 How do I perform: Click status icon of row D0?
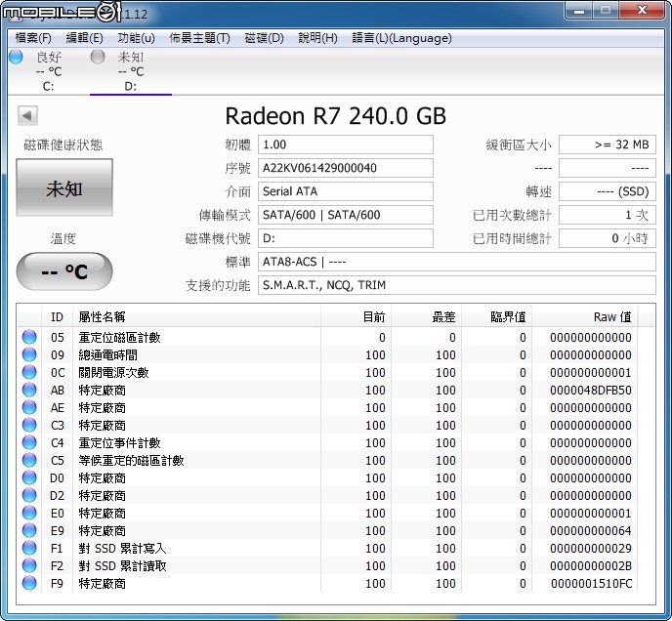point(29,477)
